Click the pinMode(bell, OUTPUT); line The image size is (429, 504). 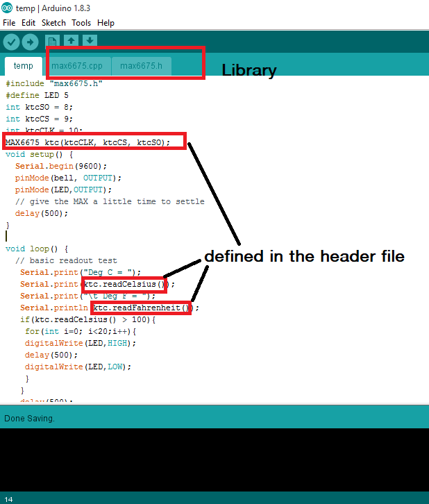click(68, 178)
